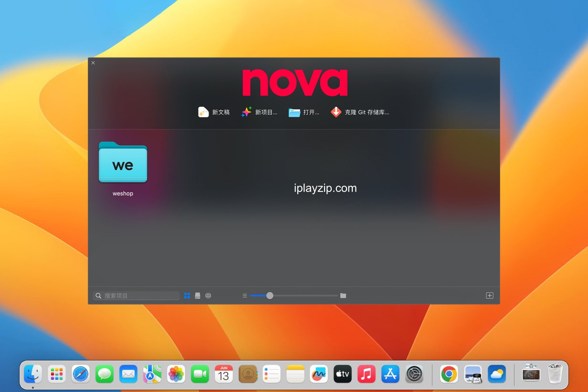Open Safari from the Dock
Screen dimensions: 588x392
tap(81, 374)
